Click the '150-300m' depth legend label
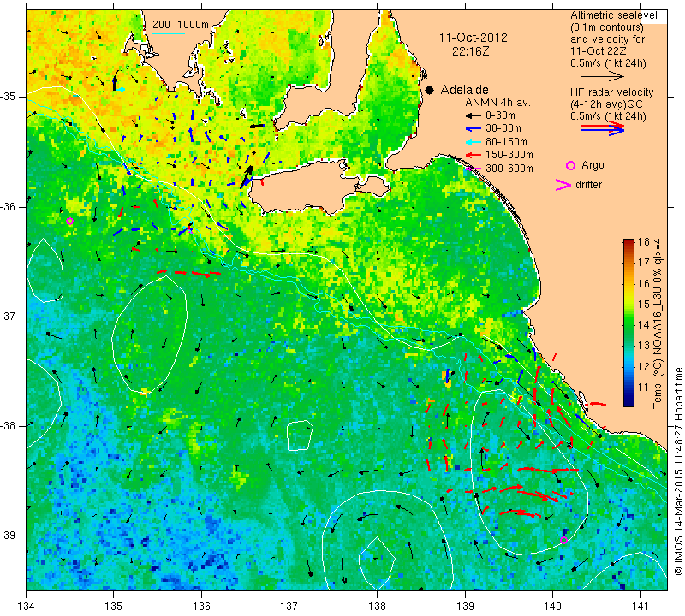Viewport: 685px width, 616px height. 509,155
